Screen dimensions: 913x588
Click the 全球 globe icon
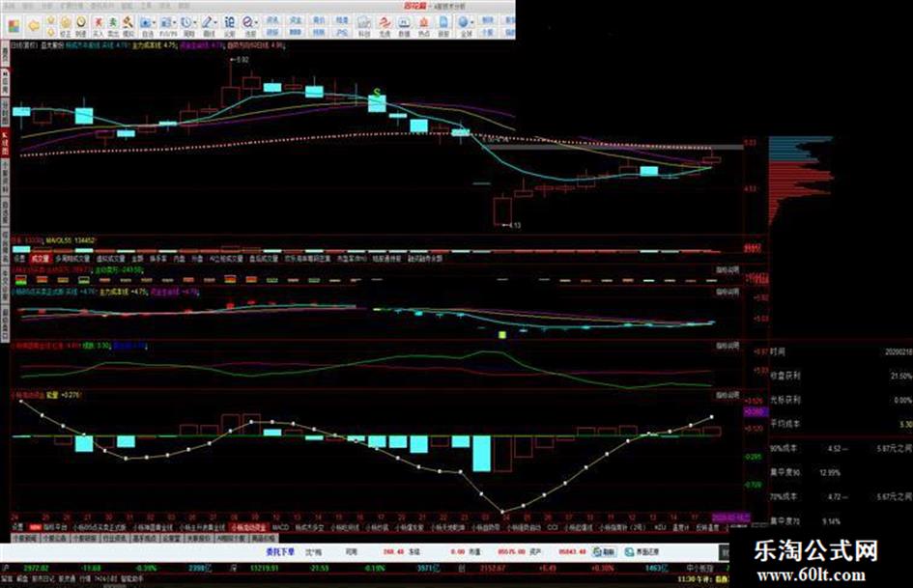466,26
